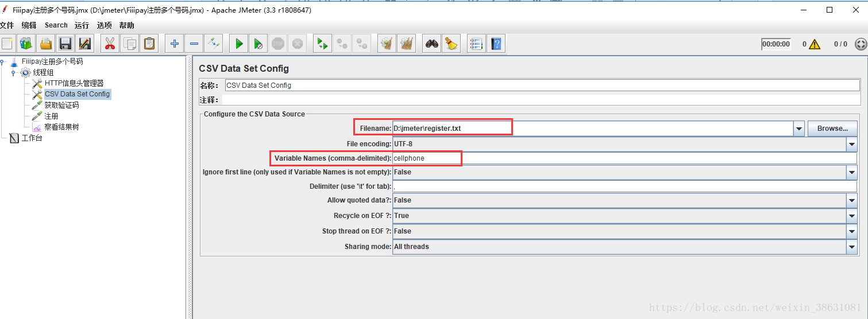Select 获取验证码 sampler in the tree
Screen dimensions: 868x319
pyautogui.click(x=61, y=105)
